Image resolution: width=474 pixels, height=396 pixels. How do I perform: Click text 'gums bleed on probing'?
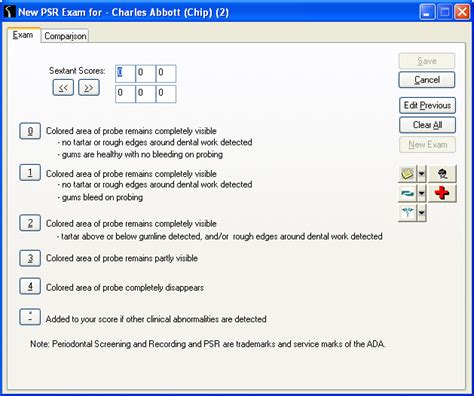pos(102,197)
